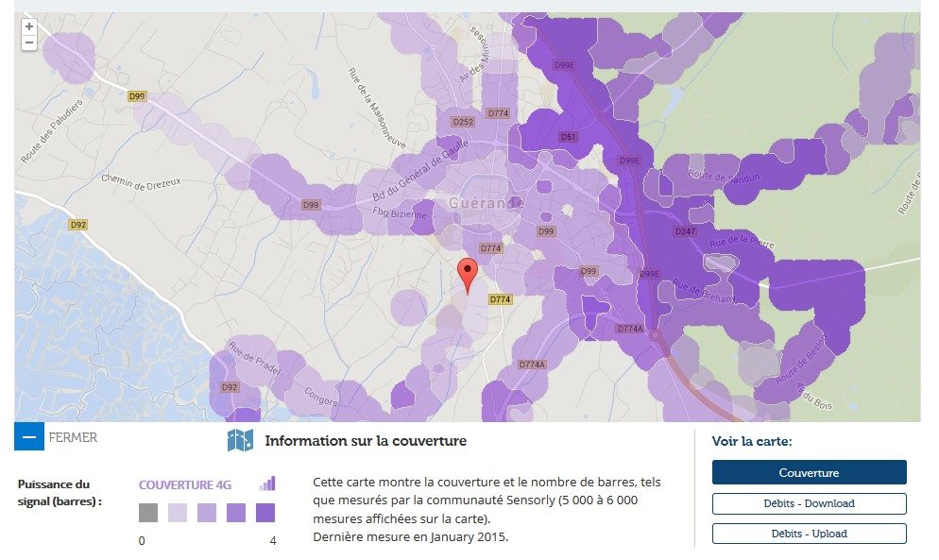Image resolution: width=939 pixels, height=560 pixels.
Task: Click the map icon beside the information title
Action: (242, 439)
